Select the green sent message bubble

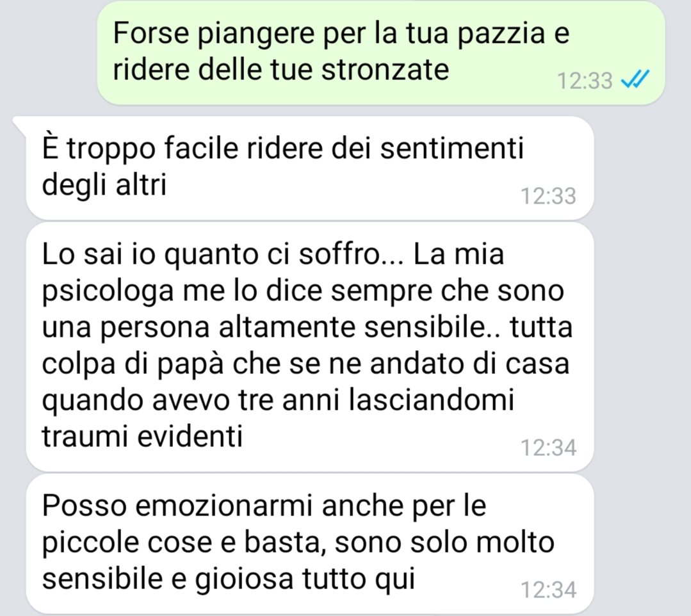(x=381, y=53)
